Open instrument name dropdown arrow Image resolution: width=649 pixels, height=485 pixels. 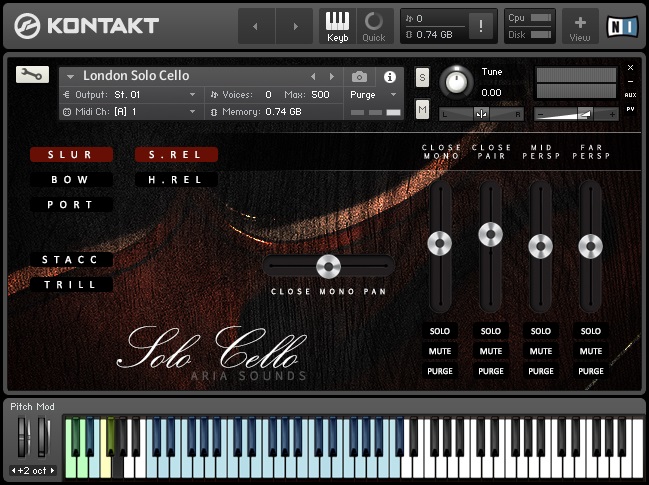(x=70, y=77)
